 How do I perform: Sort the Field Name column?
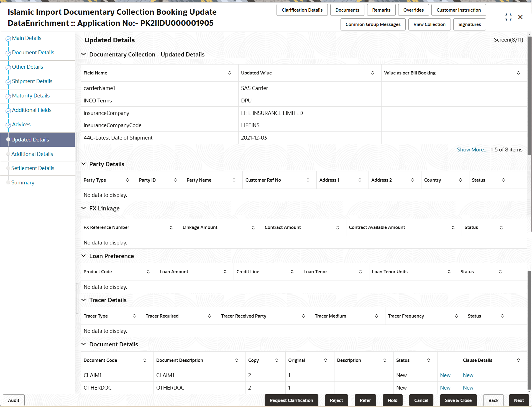tap(229, 73)
